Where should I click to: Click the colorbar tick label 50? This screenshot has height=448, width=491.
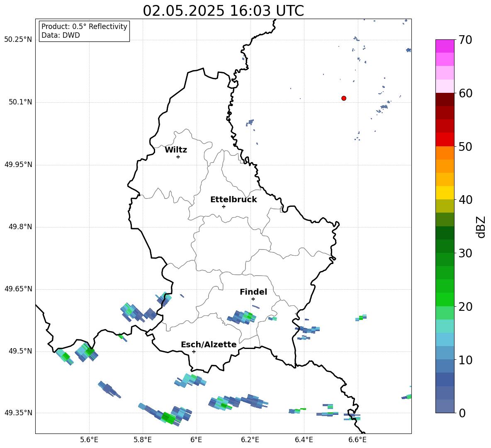pyautogui.click(x=465, y=146)
